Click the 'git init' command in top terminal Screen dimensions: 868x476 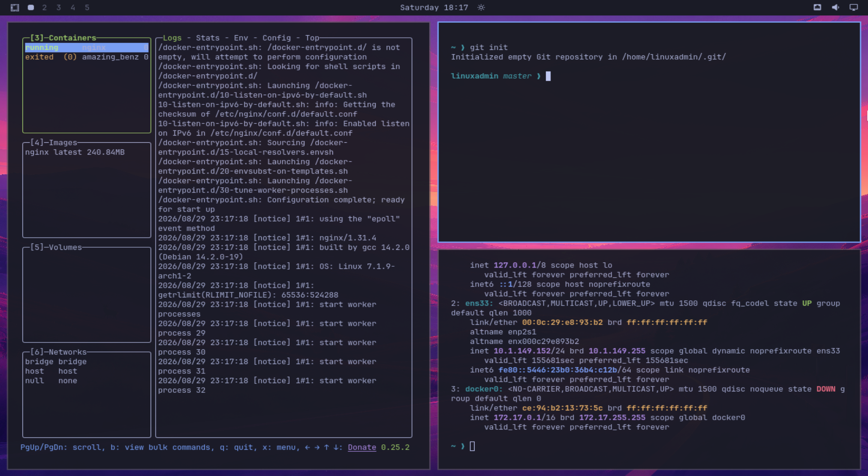[489, 48]
